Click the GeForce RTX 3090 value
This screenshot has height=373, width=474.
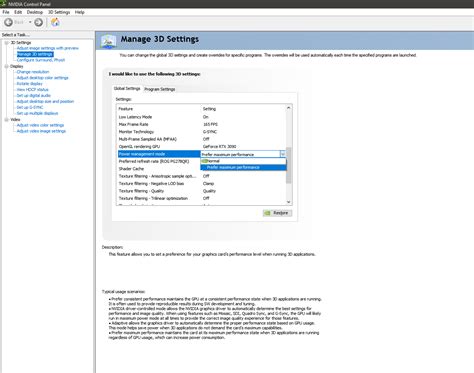pos(220,147)
